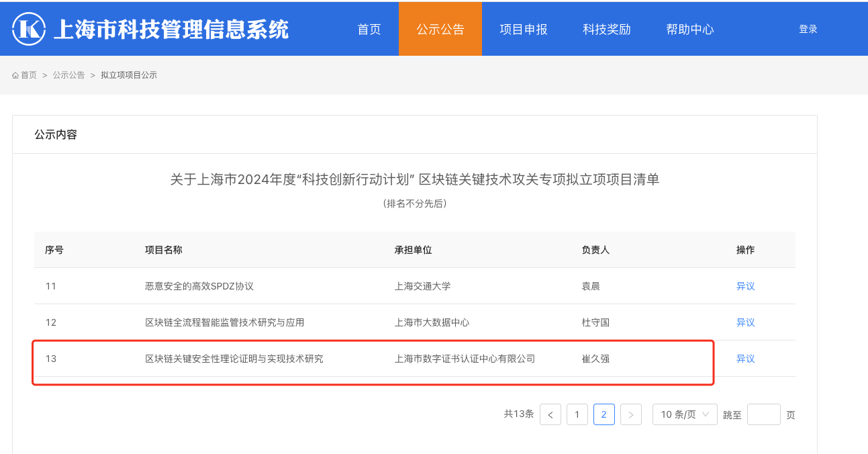Click 操作 column header
Image resolution: width=868 pixels, height=454 pixels.
(x=746, y=250)
